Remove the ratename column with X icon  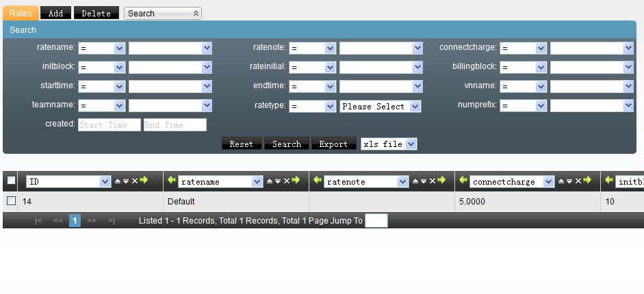(x=286, y=181)
